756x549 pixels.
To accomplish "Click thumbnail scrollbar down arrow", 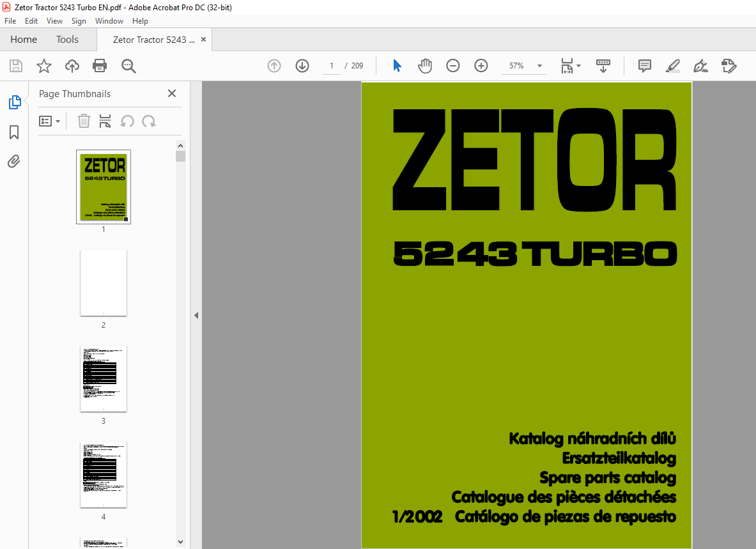I will click(x=181, y=542).
